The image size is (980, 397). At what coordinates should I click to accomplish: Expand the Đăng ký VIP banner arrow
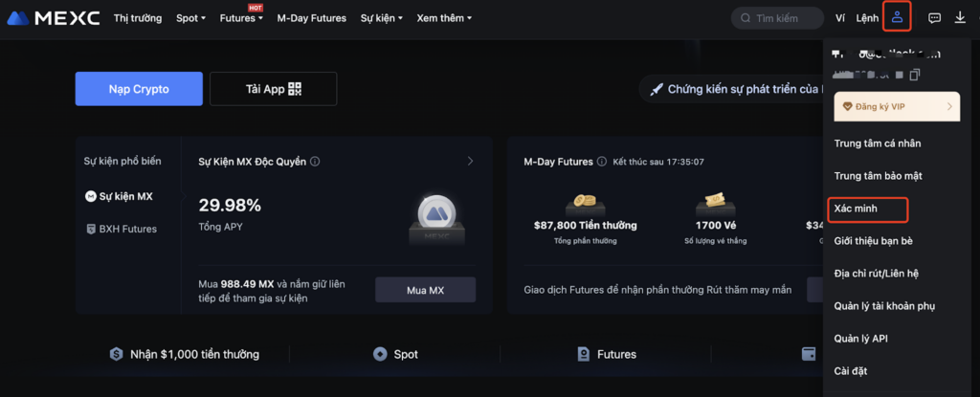(949, 106)
